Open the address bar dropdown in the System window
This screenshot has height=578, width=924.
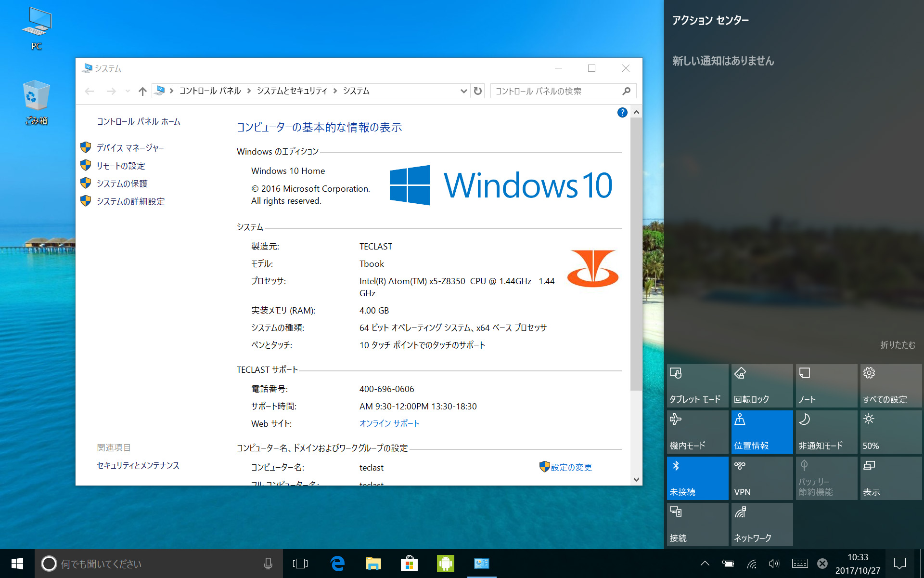click(x=463, y=91)
